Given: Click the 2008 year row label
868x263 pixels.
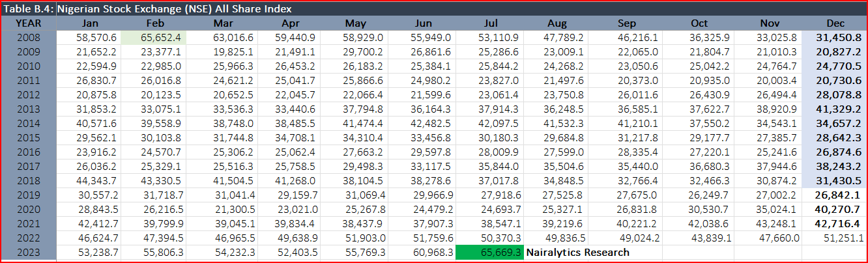Looking at the screenshot, I should click(29, 38).
